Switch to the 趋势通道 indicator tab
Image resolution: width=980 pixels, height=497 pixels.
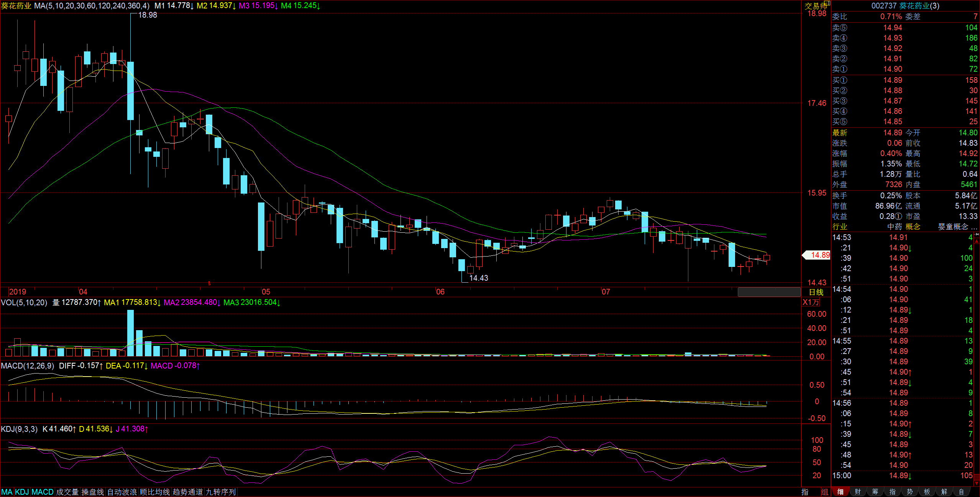coord(188,492)
